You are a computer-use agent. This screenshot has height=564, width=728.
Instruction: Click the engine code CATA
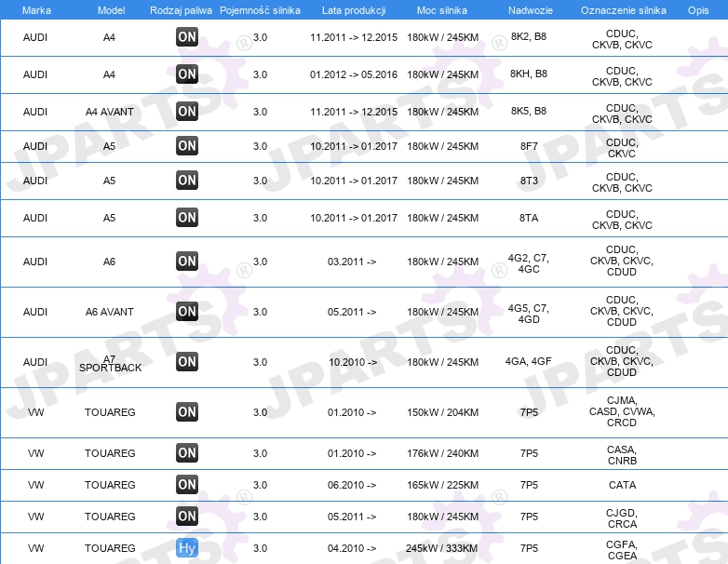pyautogui.click(x=622, y=485)
